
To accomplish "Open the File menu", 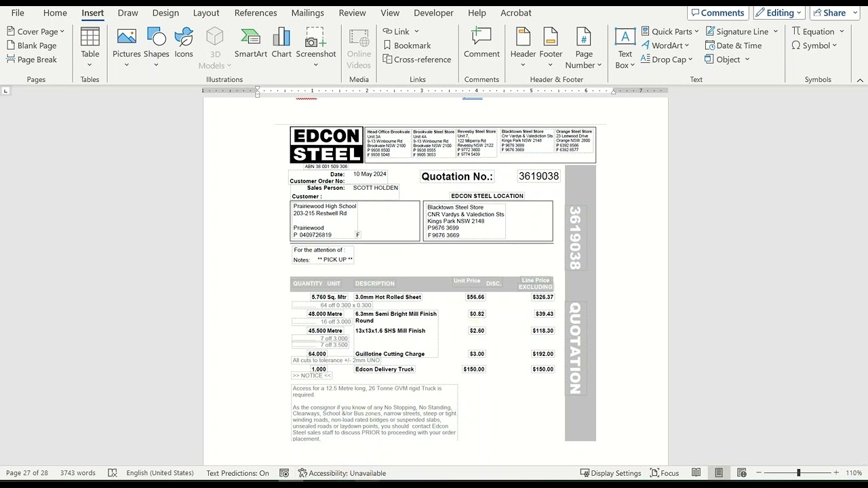I will coord(18,13).
